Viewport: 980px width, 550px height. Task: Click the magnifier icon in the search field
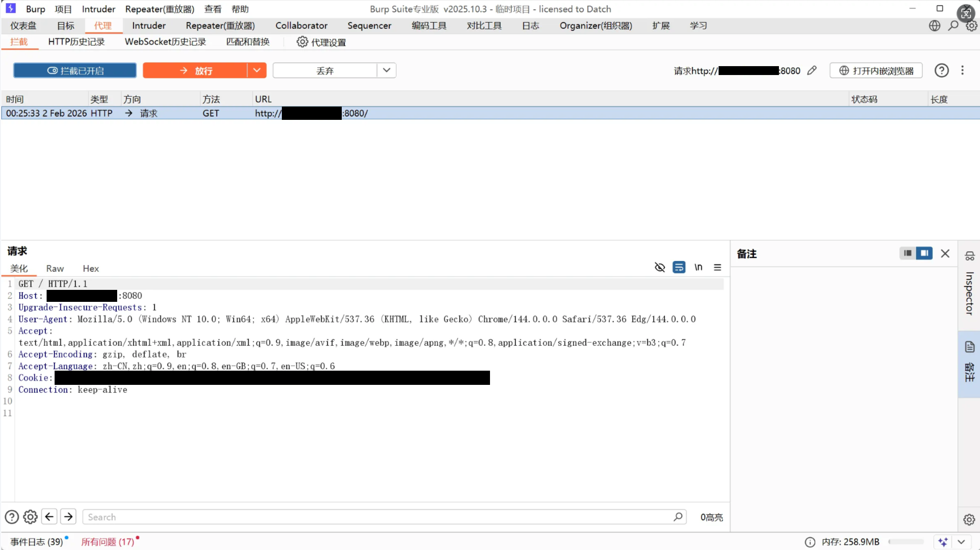678,517
